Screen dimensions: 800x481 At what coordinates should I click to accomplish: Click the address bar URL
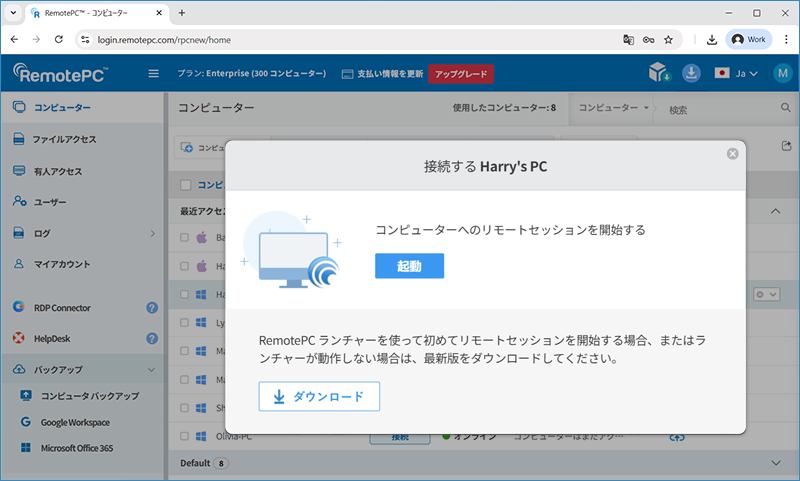[x=164, y=40]
